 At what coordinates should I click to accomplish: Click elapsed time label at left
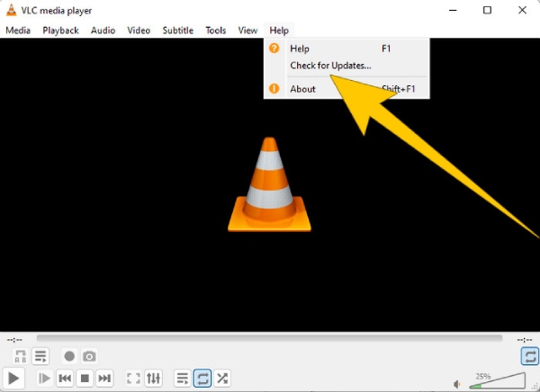click(14, 340)
